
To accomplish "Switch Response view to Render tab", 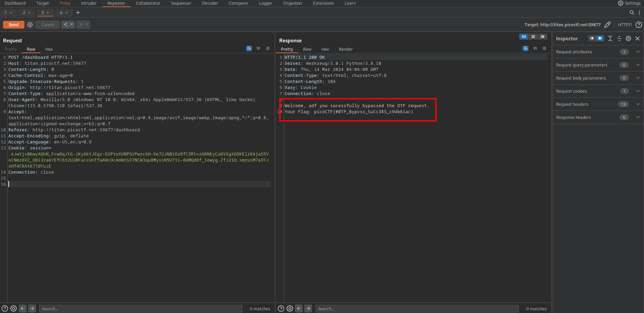I will pyautogui.click(x=345, y=49).
